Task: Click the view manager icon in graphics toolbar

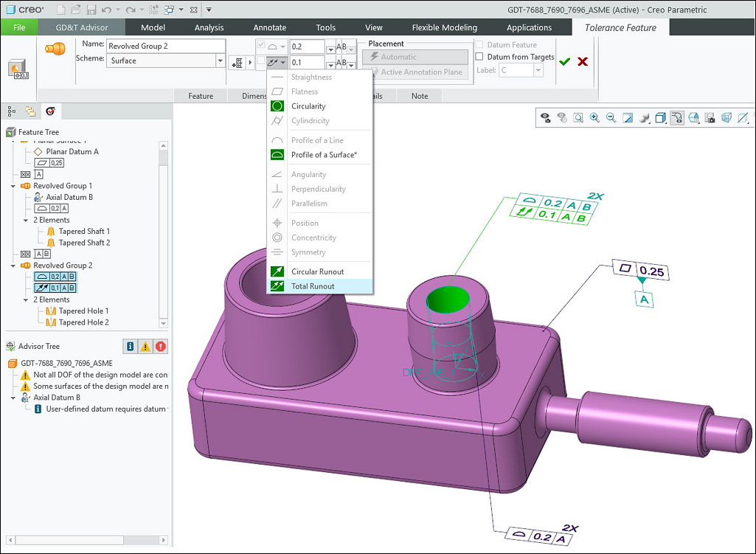Action: pos(694,117)
